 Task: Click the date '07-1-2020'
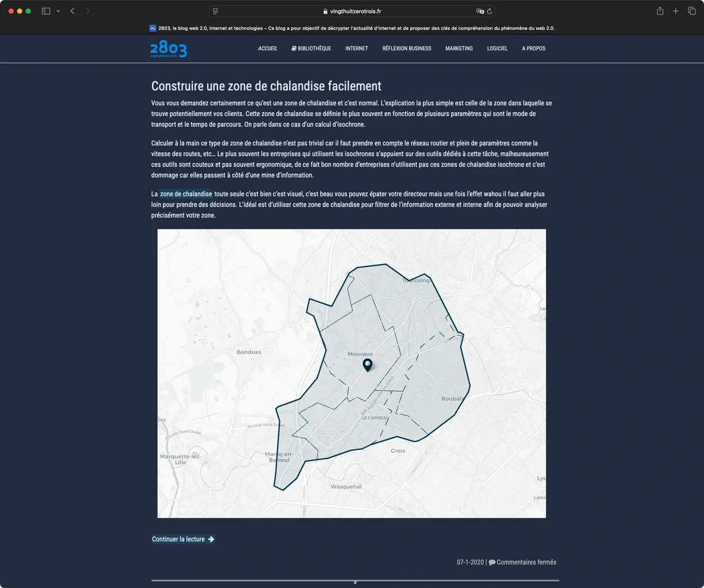(470, 562)
